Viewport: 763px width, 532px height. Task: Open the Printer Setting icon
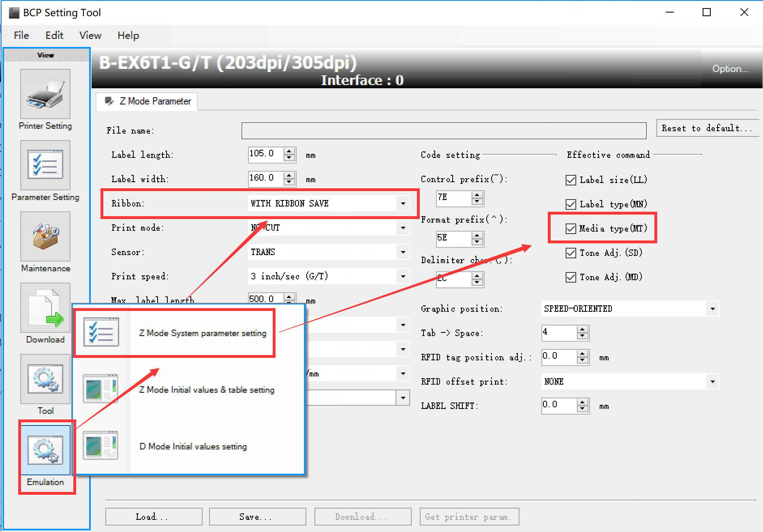click(x=45, y=94)
